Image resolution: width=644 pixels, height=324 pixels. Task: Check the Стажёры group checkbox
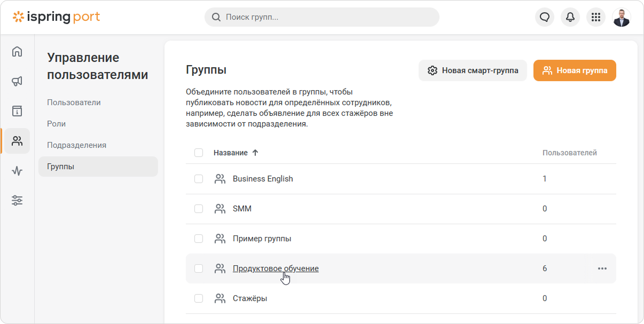199,298
